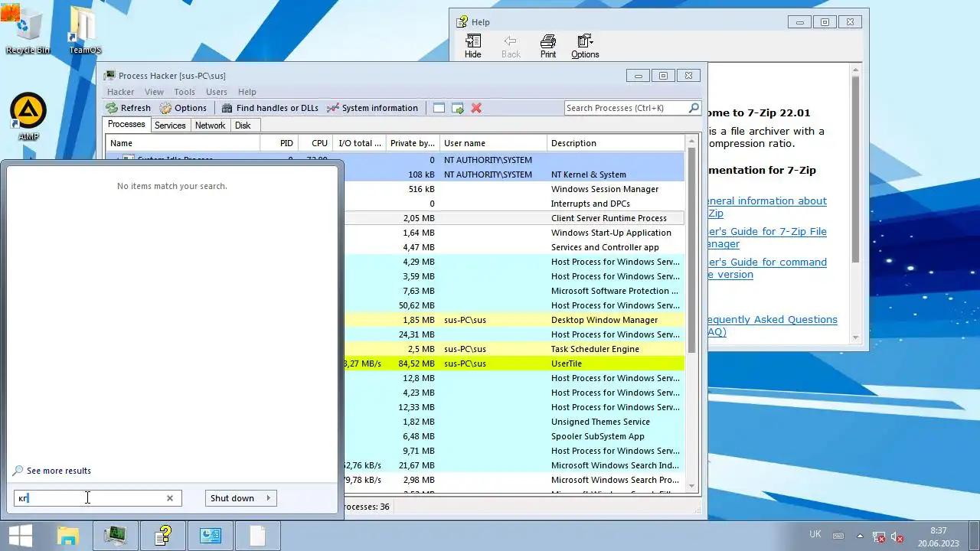Click the Find window toolbar icon

tap(439, 108)
